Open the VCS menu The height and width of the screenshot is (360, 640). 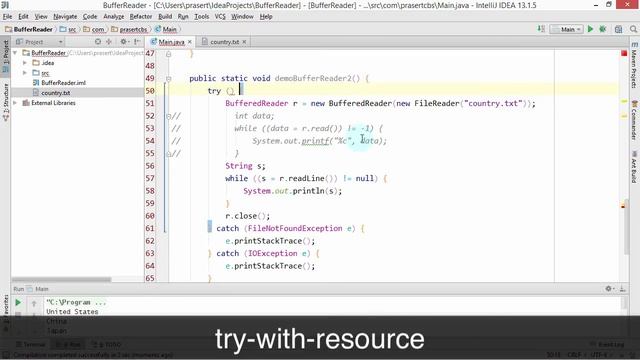220,17
